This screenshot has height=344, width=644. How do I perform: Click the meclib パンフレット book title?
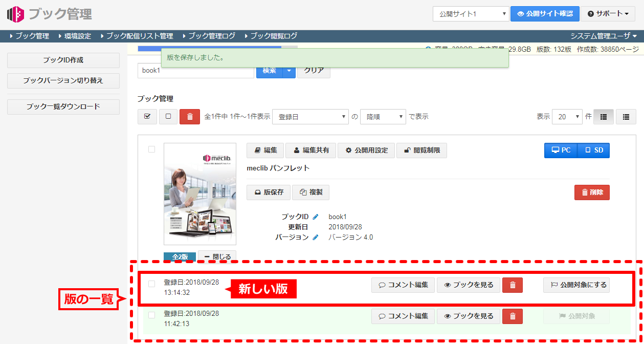[x=278, y=168]
